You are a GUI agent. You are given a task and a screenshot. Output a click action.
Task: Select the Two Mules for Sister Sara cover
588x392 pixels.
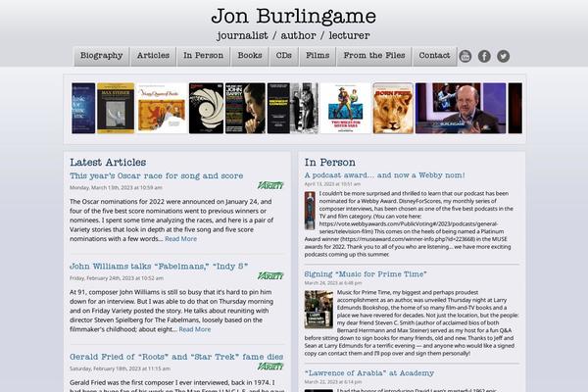click(x=345, y=108)
